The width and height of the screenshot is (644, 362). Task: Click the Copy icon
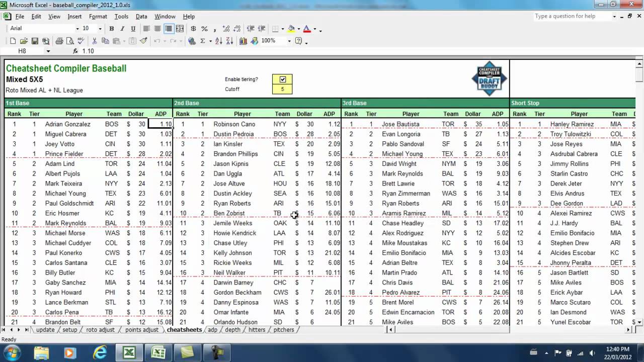(105, 41)
